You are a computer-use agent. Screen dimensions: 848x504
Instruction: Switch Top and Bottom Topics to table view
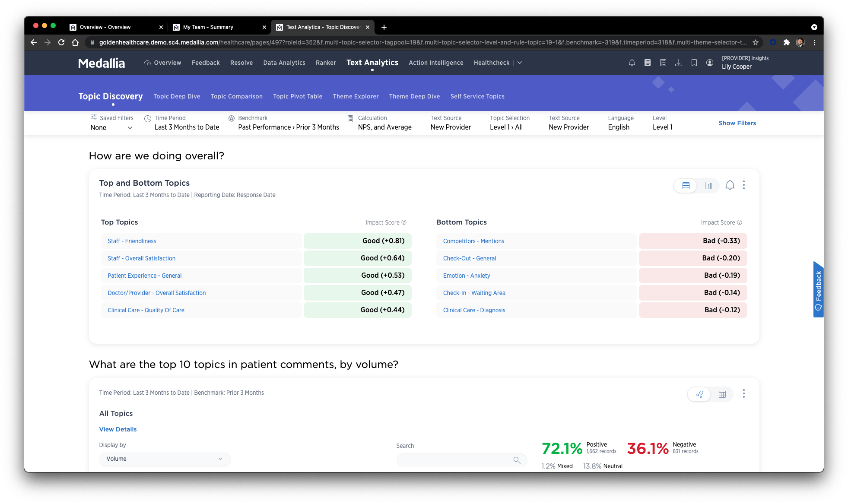pyautogui.click(x=686, y=186)
